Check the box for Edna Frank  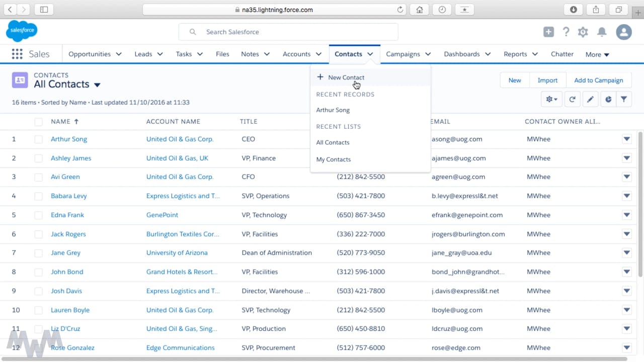pyautogui.click(x=38, y=215)
